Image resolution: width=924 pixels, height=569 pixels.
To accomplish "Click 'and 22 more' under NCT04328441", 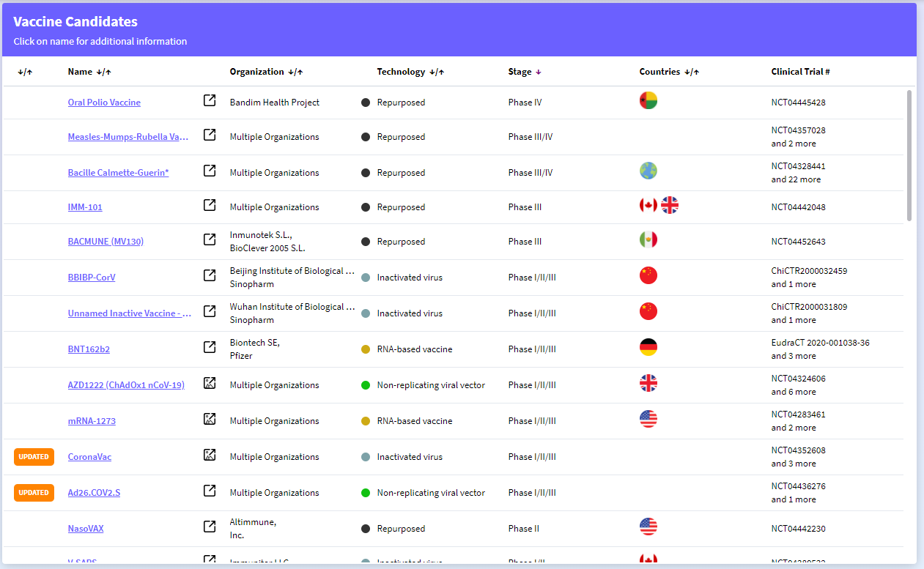I will 796,179.
